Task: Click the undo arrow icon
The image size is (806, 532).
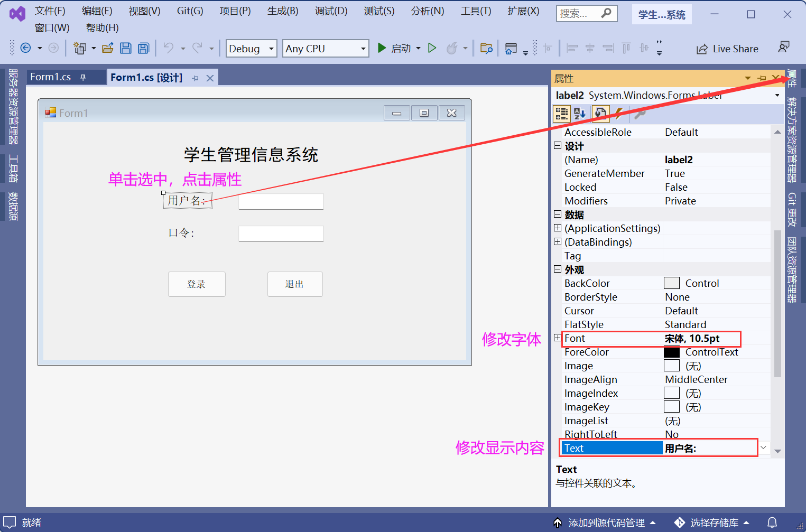Action: [x=169, y=48]
